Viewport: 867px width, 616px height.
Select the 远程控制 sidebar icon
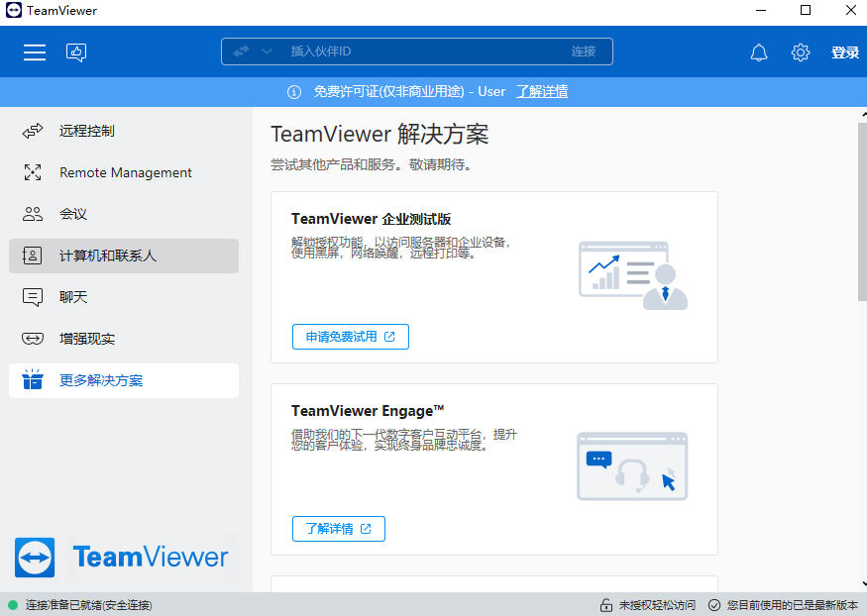33,130
